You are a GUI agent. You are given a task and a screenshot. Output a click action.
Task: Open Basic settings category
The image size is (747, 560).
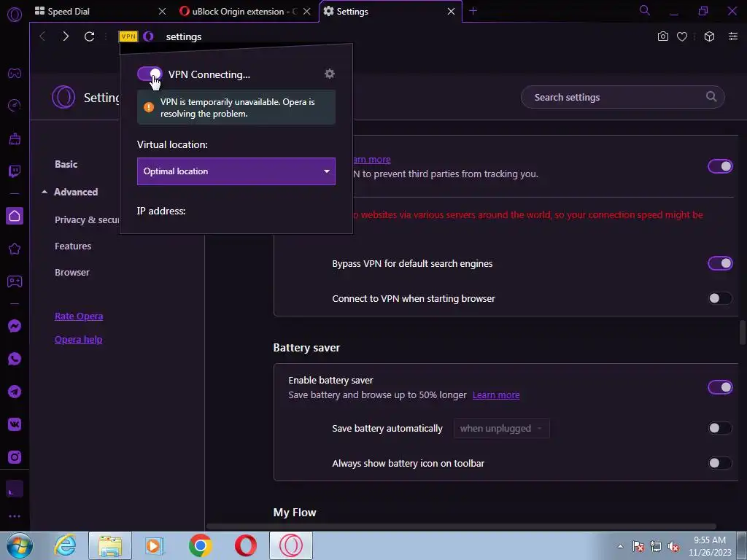(x=66, y=164)
